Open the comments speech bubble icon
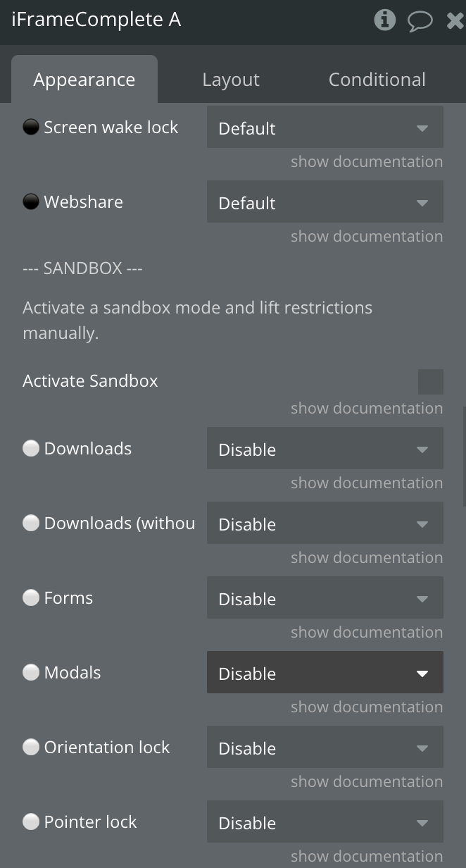466x868 pixels. click(x=420, y=20)
